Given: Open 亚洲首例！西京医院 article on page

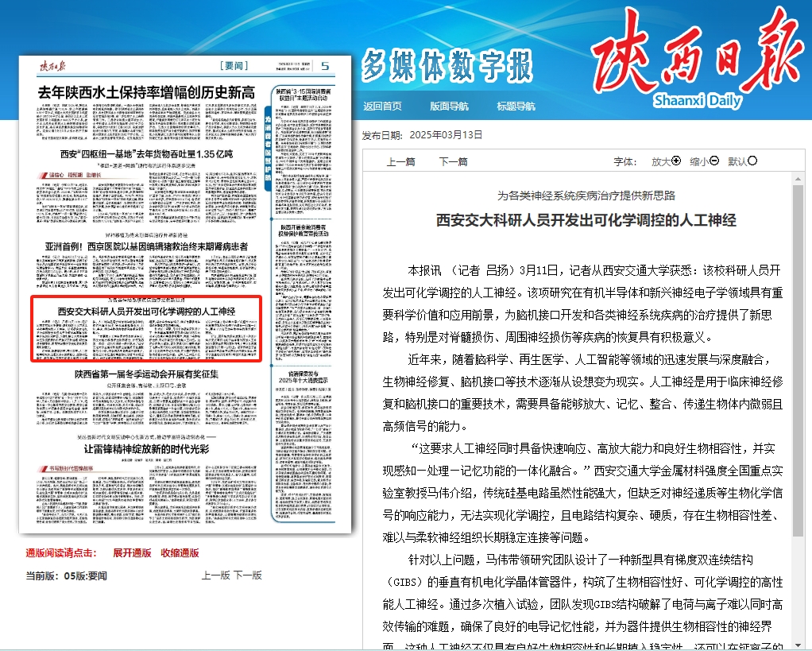Looking at the screenshot, I should tap(146, 246).
